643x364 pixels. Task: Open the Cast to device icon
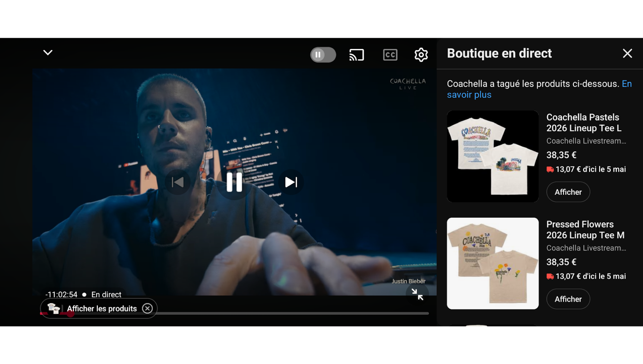tap(357, 55)
